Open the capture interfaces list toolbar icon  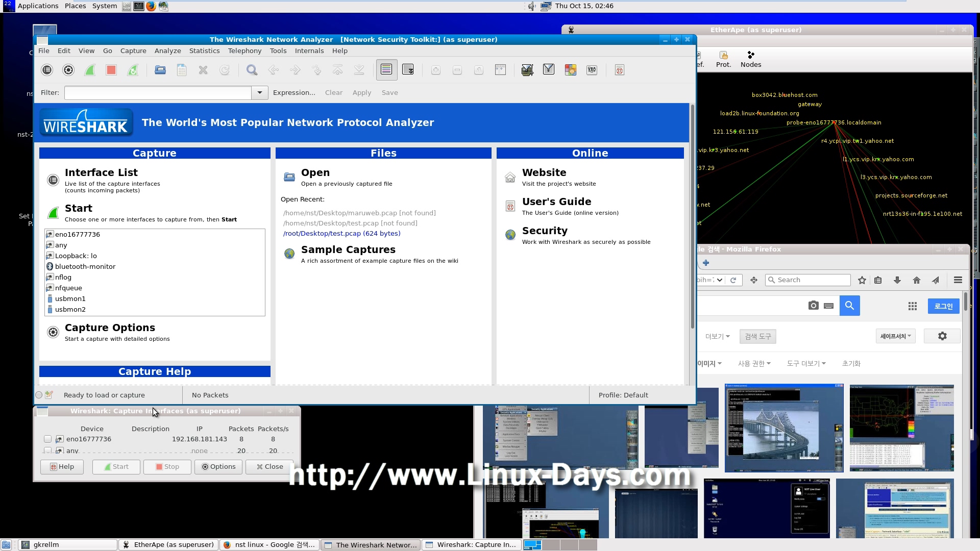click(x=47, y=70)
